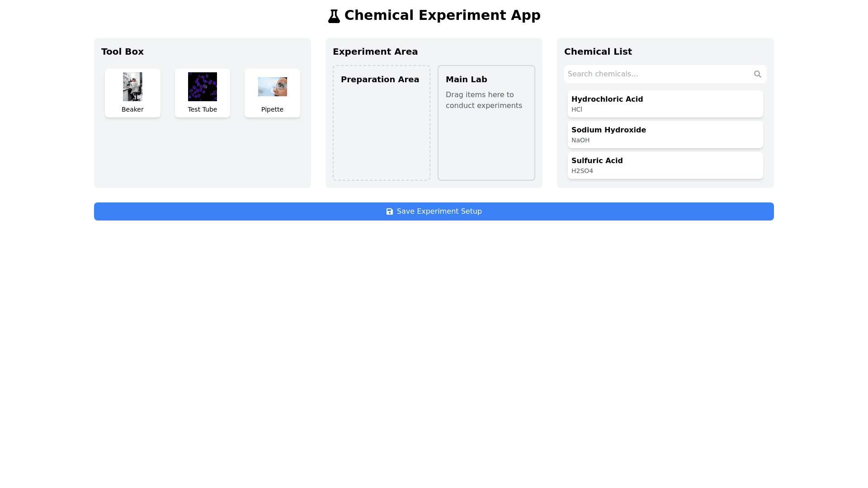The width and height of the screenshot is (868, 488).
Task: Click the Chemical List panel heading
Action: [598, 52]
